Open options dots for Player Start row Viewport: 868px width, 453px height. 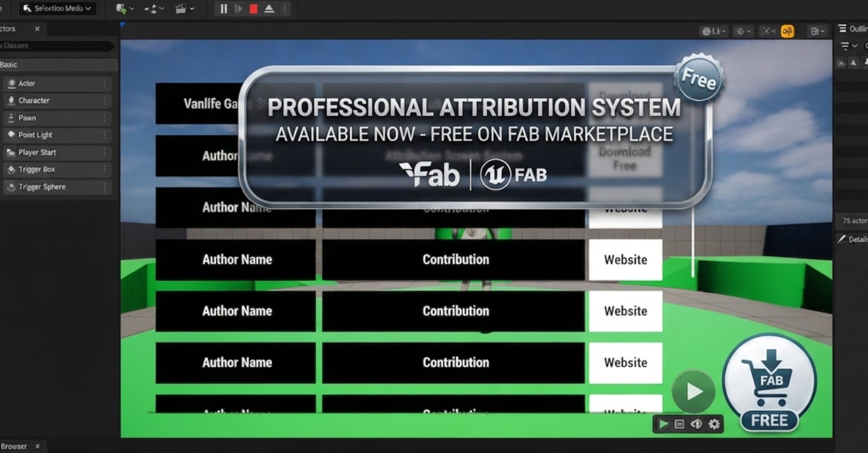click(105, 152)
